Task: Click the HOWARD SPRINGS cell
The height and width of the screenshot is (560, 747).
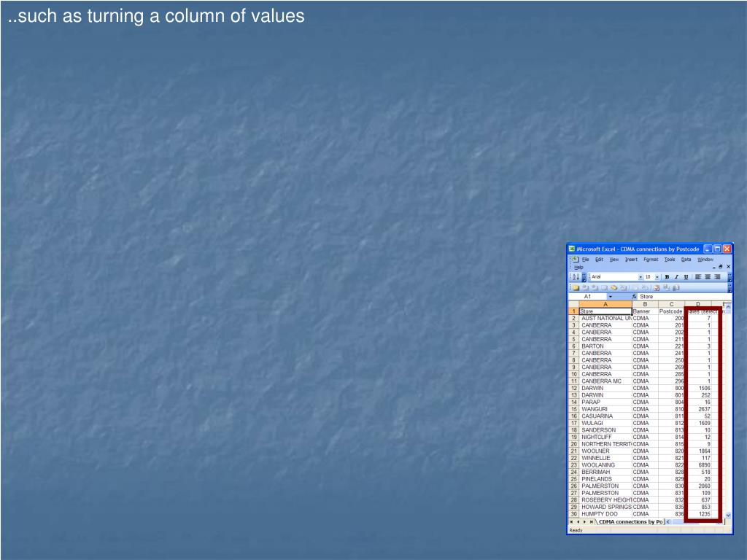Action: [x=605, y=507]
